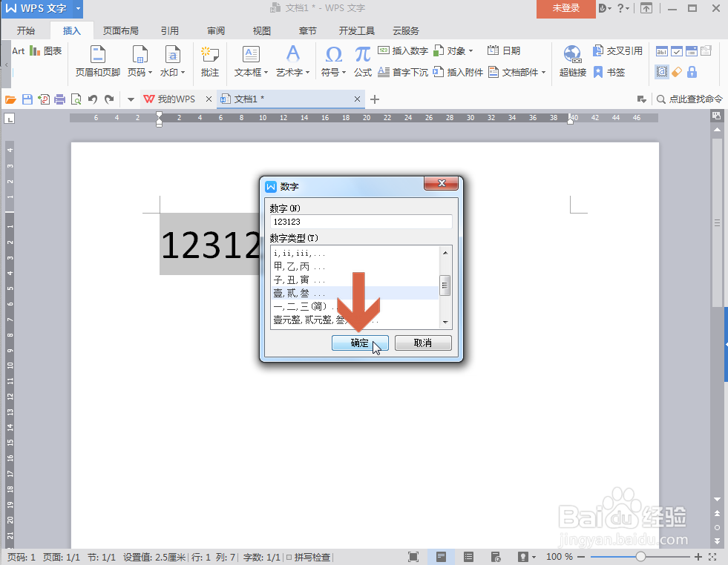This screenshot has height=565, width=728.
Task: Toggle spell check (拼写检查) in status bar
Action: click(x=308, y=557)
